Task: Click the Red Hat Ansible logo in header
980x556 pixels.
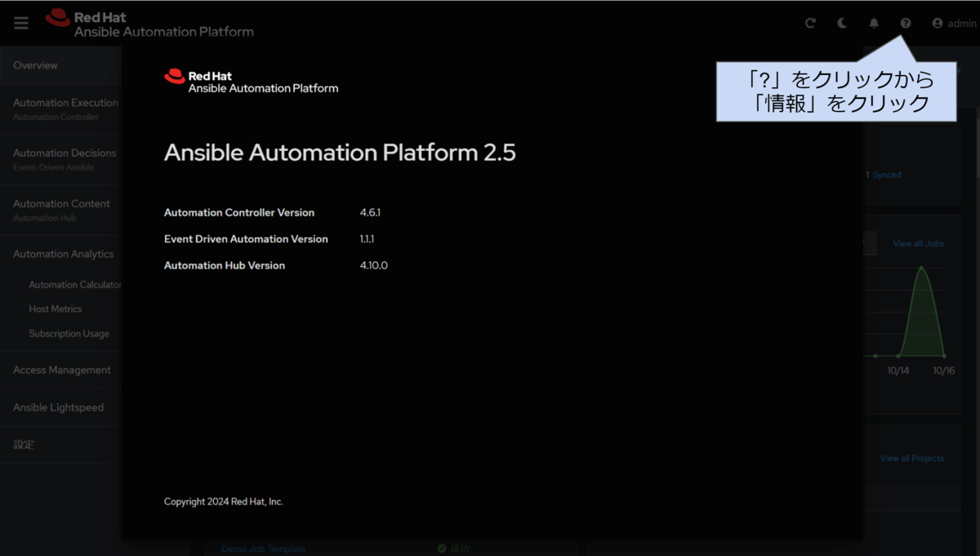Action: (x=149, y=24)
